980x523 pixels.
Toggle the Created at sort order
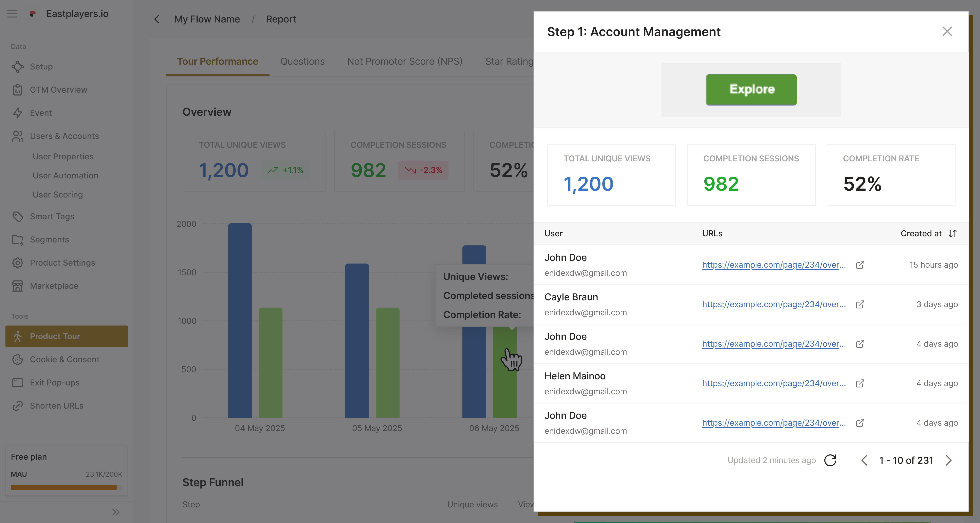pos(953,233)
